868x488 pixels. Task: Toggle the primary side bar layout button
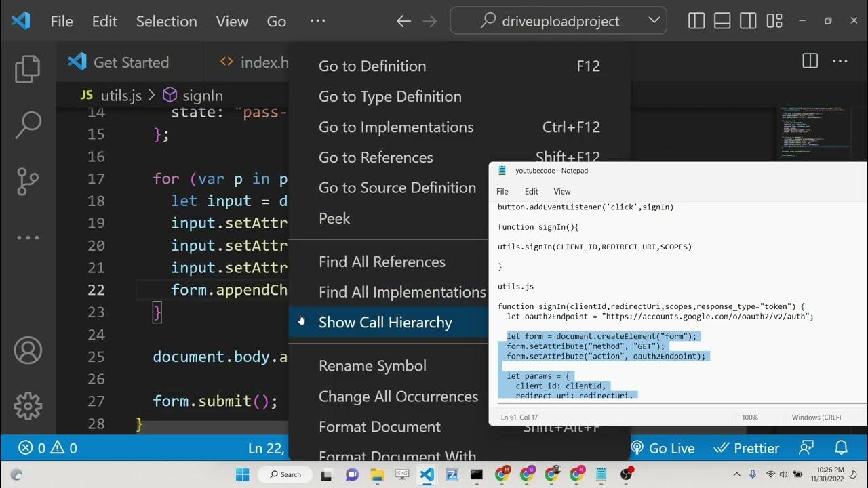click(x=696, y=21)
